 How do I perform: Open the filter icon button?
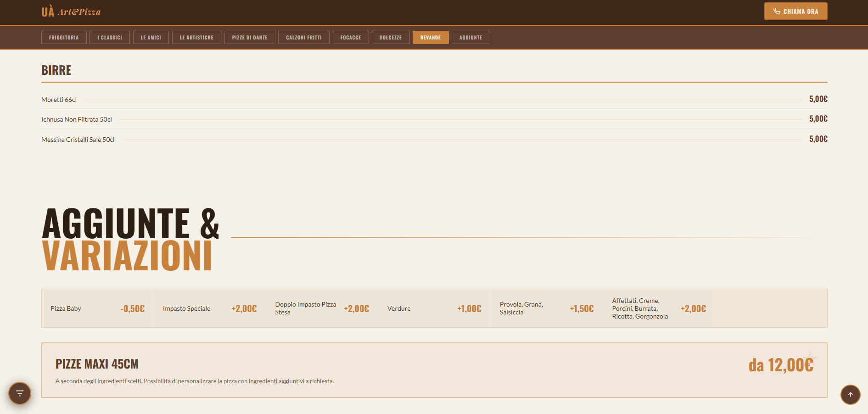tap(19, 393)
